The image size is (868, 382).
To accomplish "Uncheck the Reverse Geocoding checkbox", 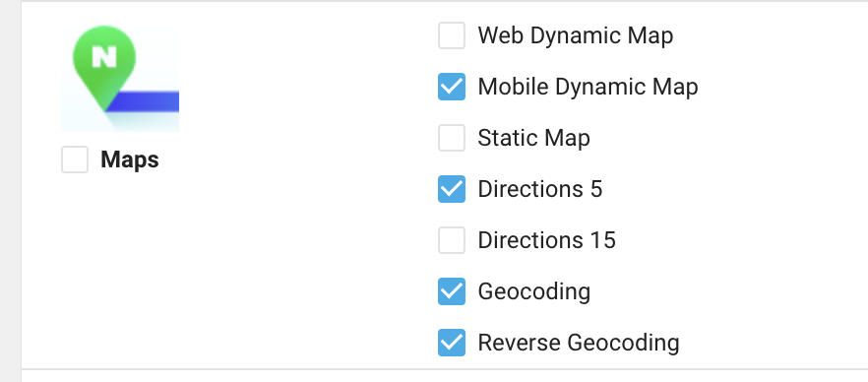I will (x=452, y=343).
